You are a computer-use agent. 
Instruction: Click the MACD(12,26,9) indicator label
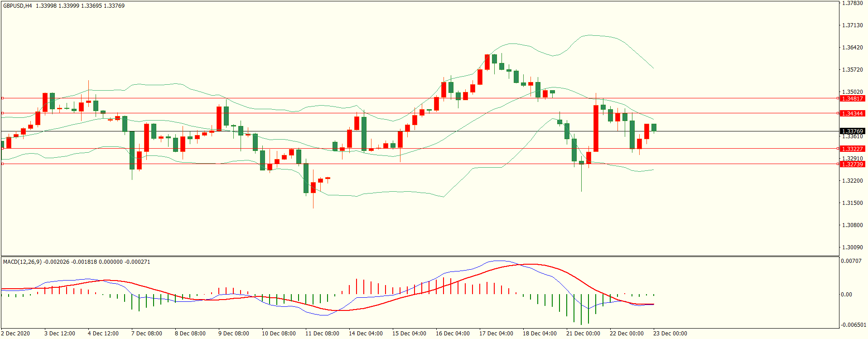[x=22, y=262]
